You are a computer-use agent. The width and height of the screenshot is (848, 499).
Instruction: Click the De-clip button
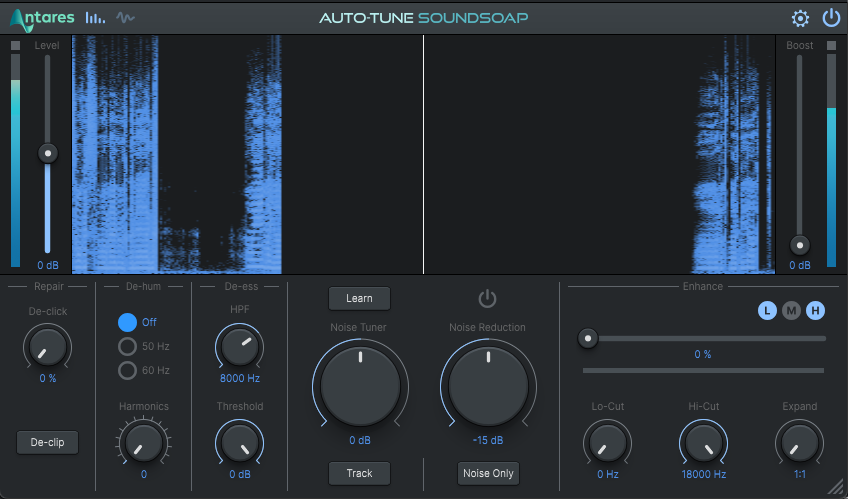click(x=47, y=442)
